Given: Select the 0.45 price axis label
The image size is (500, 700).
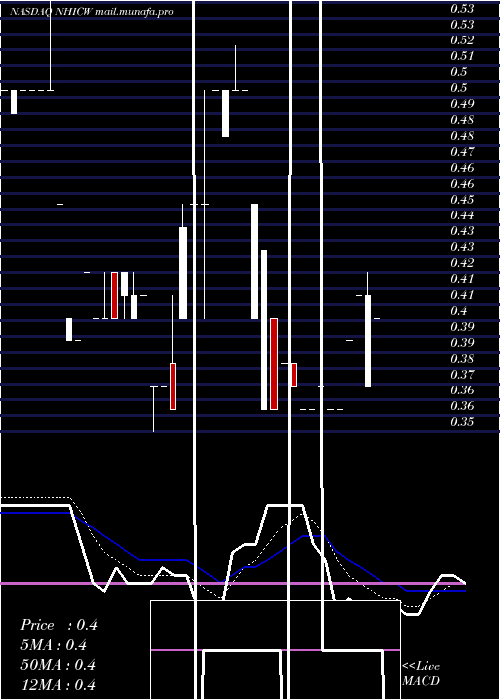Looking at the screenshot, I should tap(462, 199).
